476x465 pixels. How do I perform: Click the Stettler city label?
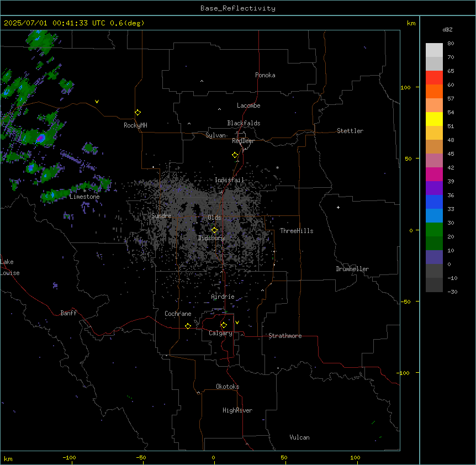350,131
